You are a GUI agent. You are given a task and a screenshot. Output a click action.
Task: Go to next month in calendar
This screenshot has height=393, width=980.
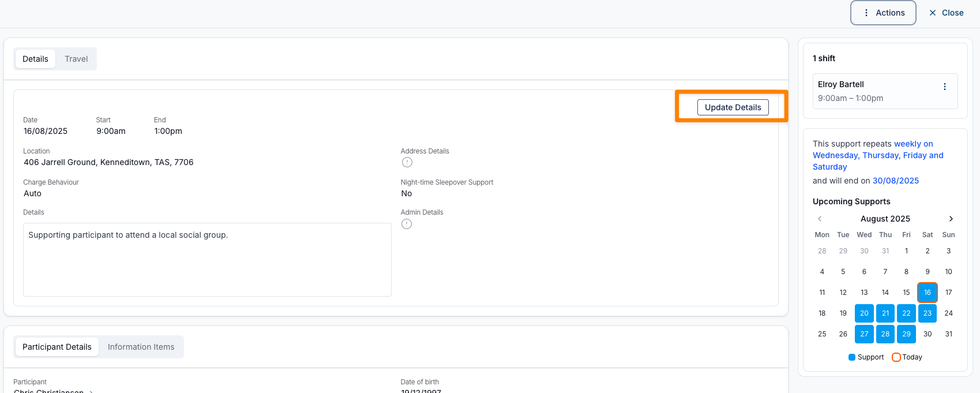[951, 219]
